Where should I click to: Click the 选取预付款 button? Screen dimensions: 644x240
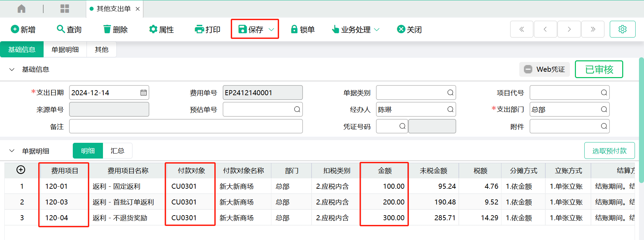tap(609, 151)
